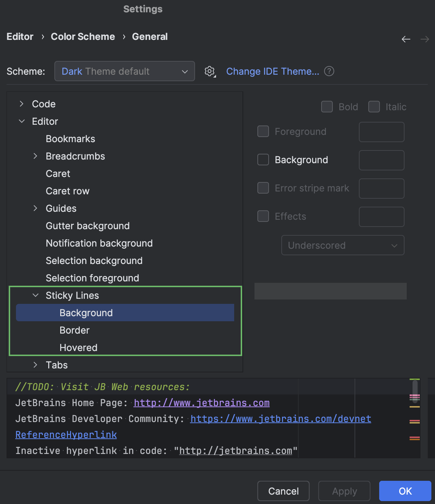435x504 pixels.
Task: Click the inactive hyperlink text in preview
Action: (x=236, y=451)
